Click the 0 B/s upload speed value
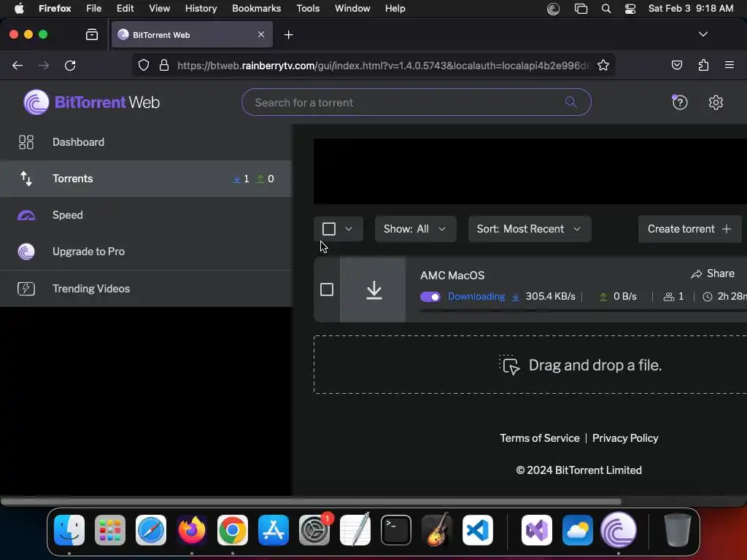Image resolution: width=747 pixels, height=560 pixels. click(624, 296)
